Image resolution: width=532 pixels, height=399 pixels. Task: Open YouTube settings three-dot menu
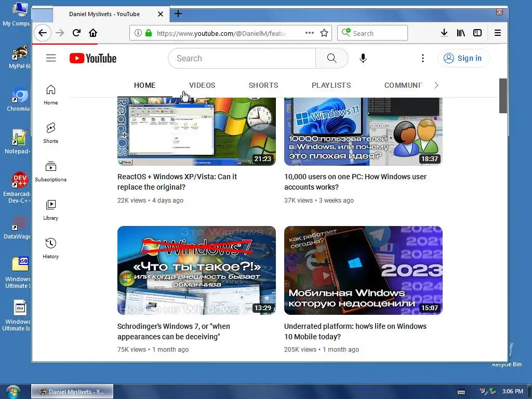(x=423, y=58)
